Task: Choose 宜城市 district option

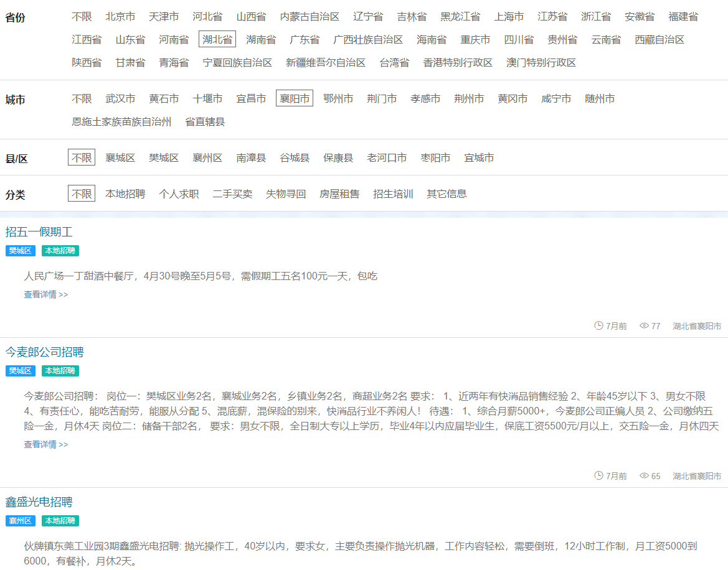Action: click(479, 157)
